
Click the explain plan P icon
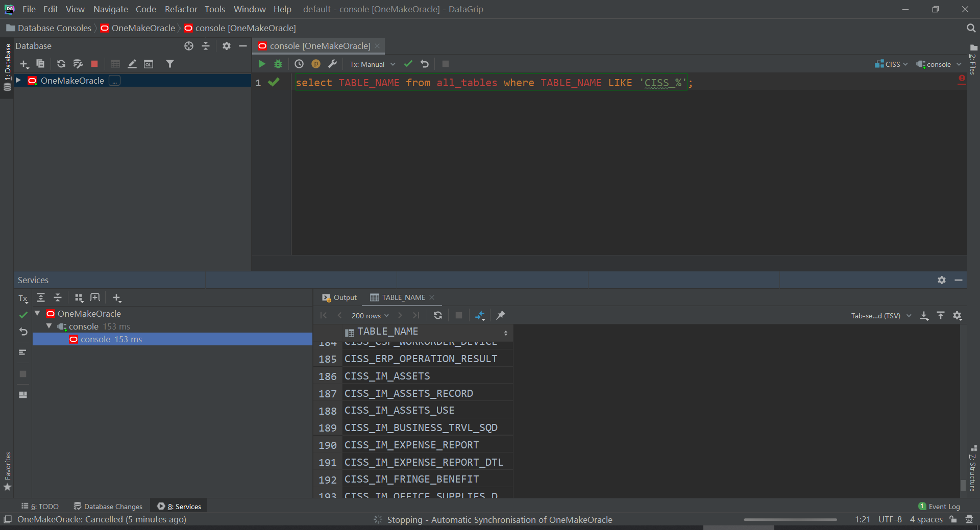coord(316,64)
